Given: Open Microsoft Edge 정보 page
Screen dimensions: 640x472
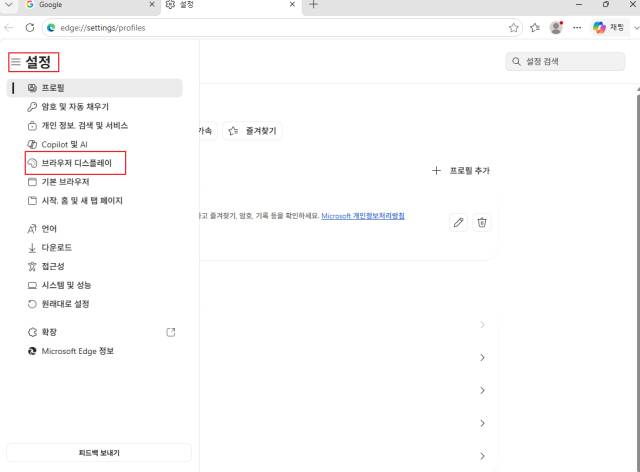Looking at the screenshot, I should point(71,351).
